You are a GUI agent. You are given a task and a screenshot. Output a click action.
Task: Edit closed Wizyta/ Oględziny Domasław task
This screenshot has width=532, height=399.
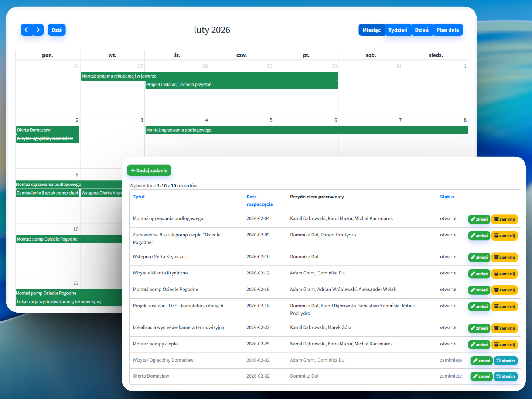pyautogui.click(x=481, y=361)
